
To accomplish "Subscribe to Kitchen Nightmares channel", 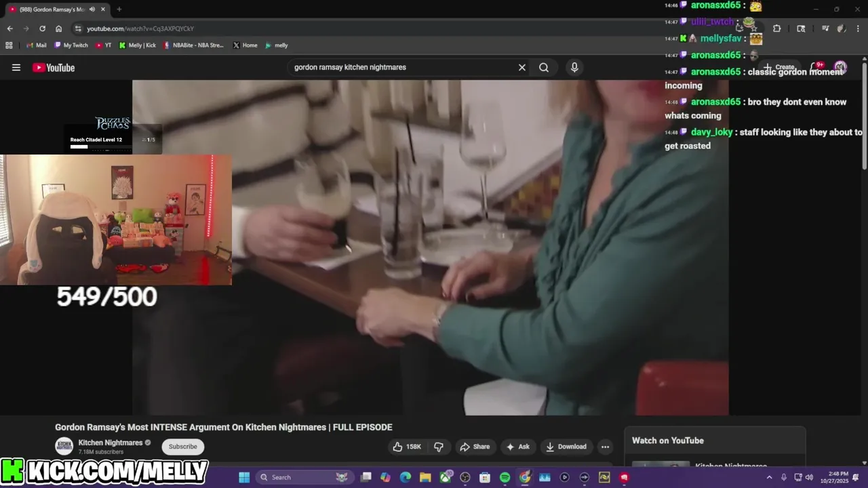I will click(x=182, y=447).
